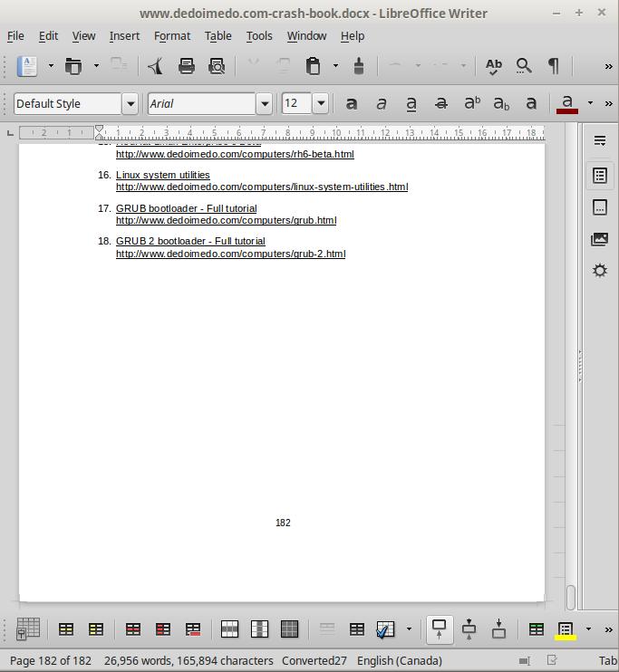
Task: Click the font size 12 field
Action: pyautogui.click(x=296, y=104)
